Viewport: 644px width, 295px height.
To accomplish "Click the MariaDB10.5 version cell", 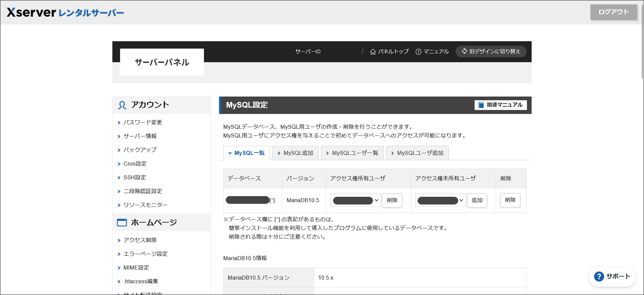I will (x=304, y=200).
